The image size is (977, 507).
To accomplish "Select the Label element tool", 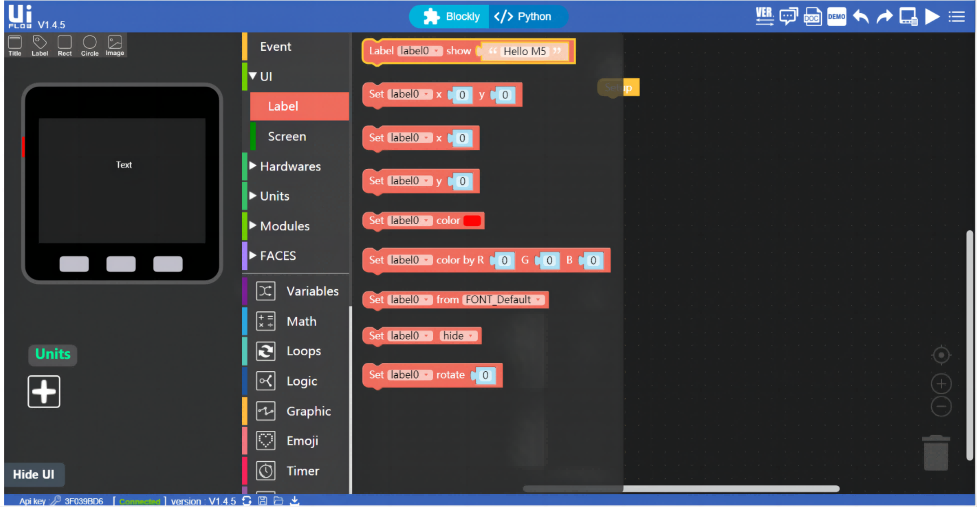I will 40,45.
